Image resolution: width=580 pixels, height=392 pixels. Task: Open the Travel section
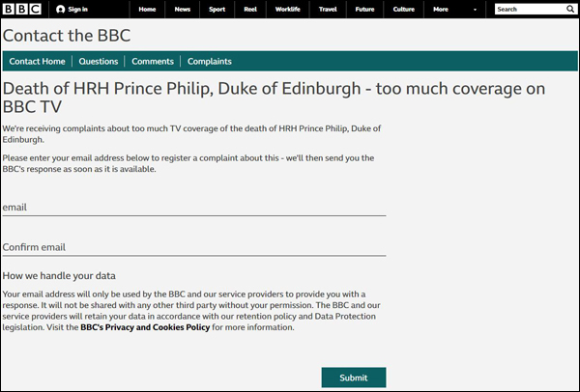point(328,10)
